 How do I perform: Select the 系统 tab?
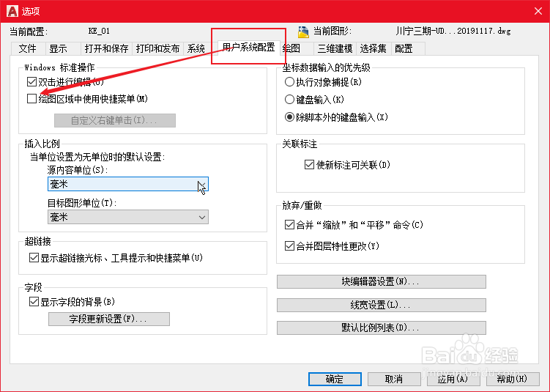pyautogui.click(x=196, y=48)
